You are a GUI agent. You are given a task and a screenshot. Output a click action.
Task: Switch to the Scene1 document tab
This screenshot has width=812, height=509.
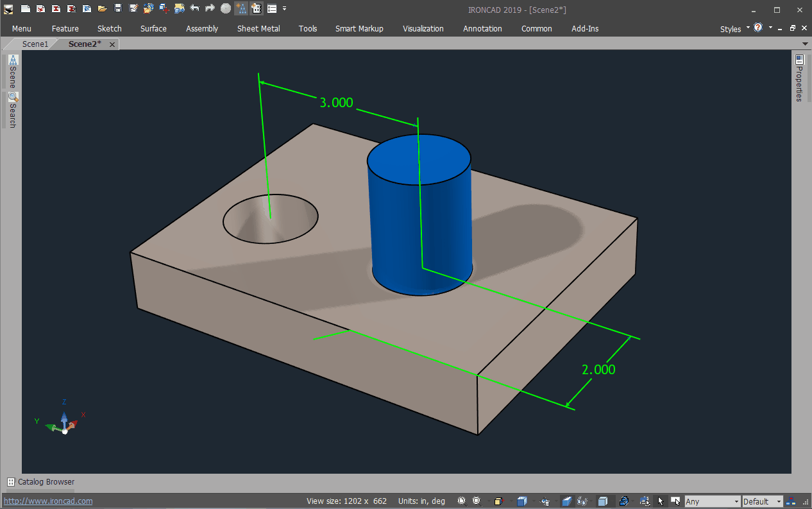tap(35, 44)
